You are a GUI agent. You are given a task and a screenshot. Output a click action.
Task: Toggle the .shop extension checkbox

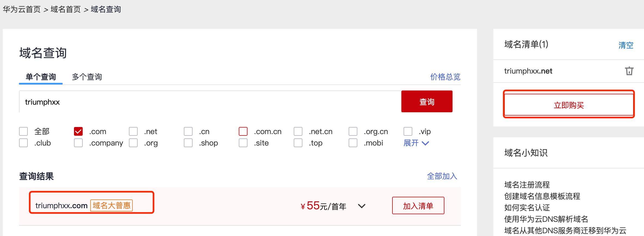pyautogui.click(x=188, y=143)
